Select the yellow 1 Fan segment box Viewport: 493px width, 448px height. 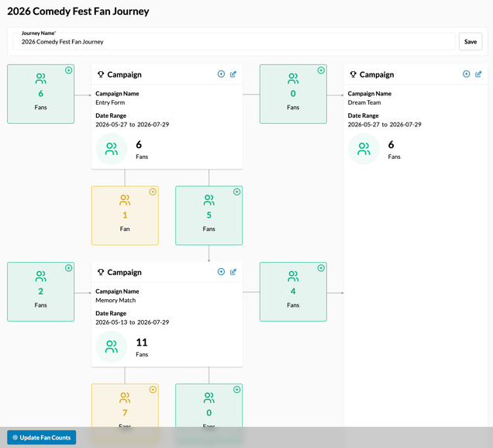[125, 215]
